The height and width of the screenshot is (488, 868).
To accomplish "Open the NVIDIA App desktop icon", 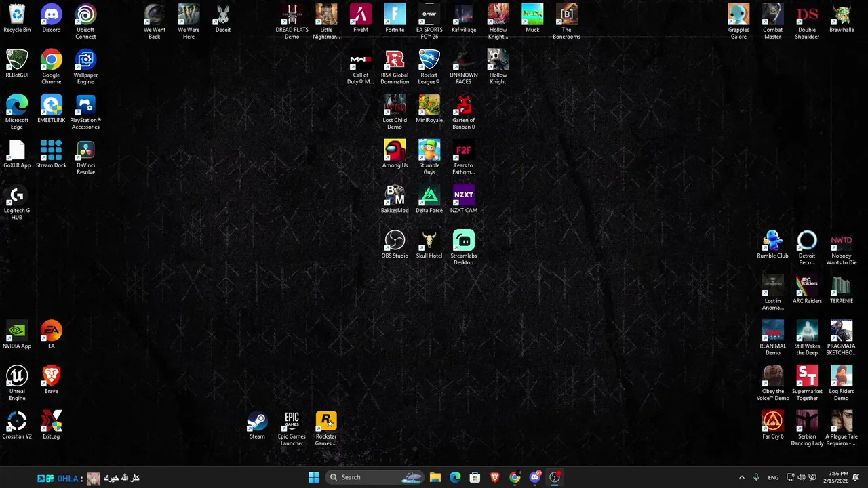I will pyautogui.click(x=17, y=335).
